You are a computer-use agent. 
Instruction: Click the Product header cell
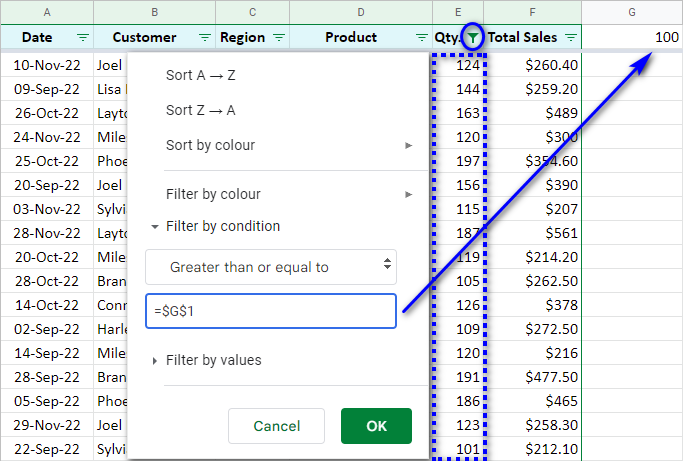pyautogui.click(x=361, y=37)
